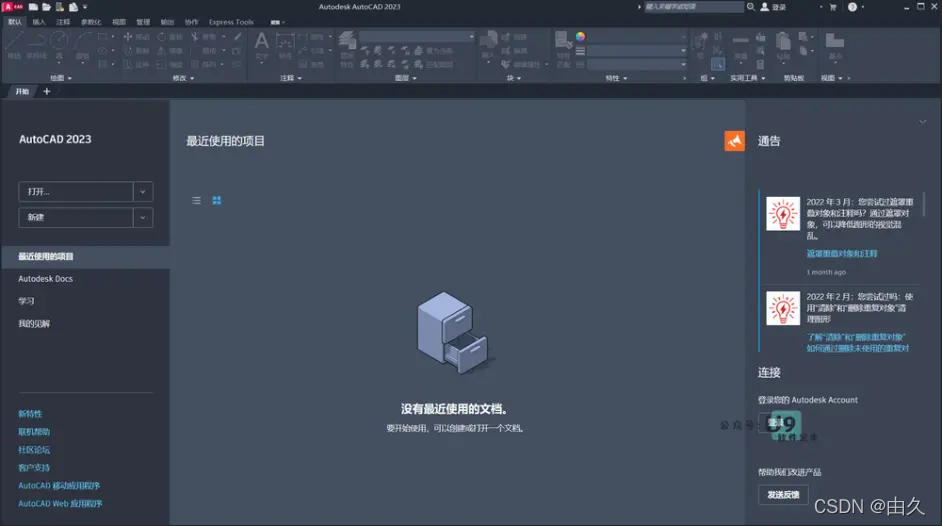Select the 开始 document tab
Viewport: 942px width, 526px height.
[x=22, y=91]
